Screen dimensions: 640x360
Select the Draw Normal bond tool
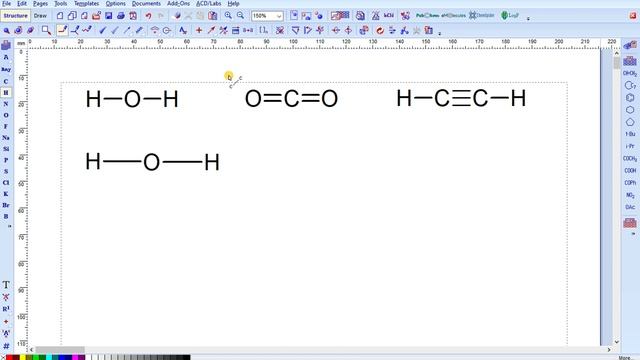coord(62,30)
